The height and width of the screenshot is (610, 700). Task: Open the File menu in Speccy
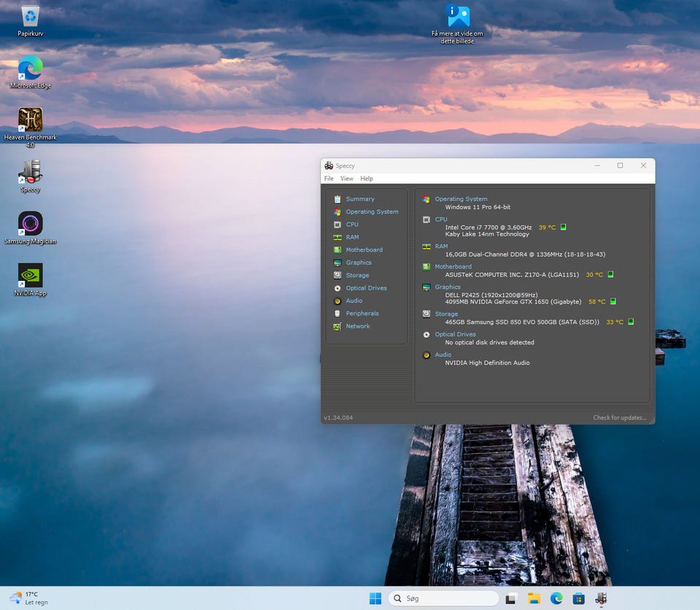(329, 178)
